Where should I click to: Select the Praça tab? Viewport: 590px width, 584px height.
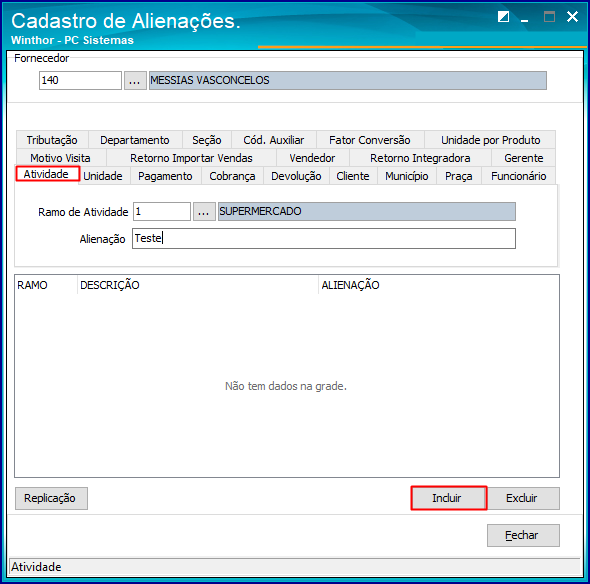coord(459,176)
